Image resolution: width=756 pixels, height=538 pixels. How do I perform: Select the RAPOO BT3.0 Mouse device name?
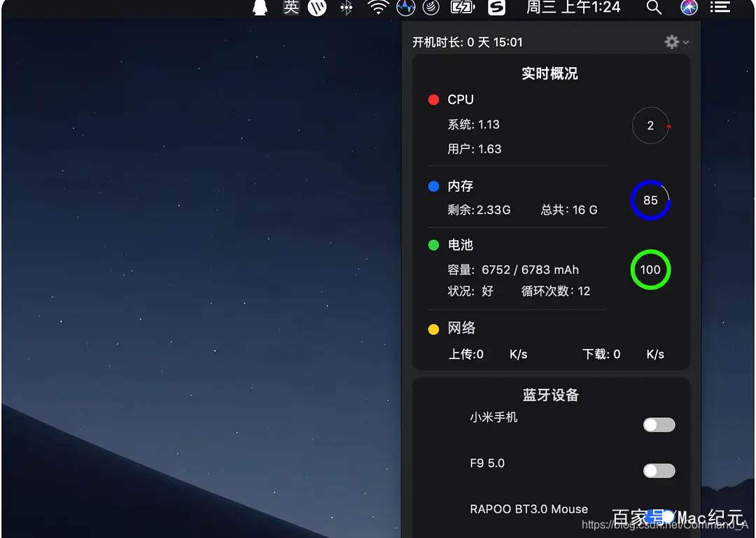529,509
